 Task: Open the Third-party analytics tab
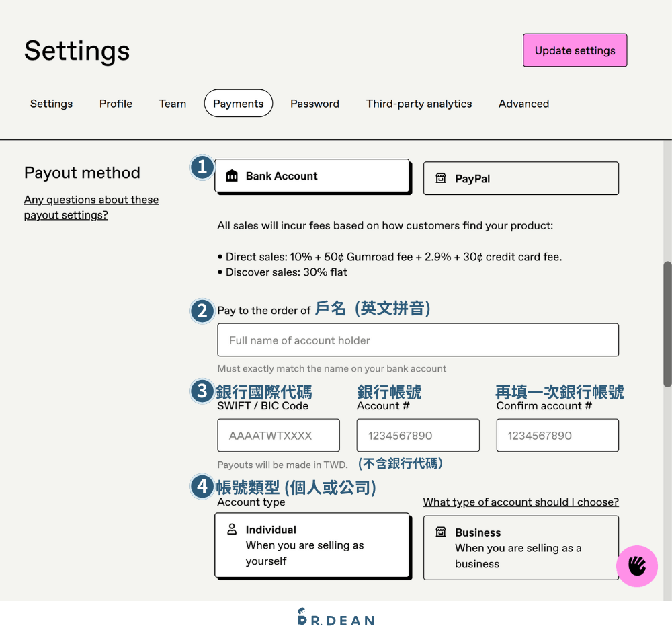[419, 104]
